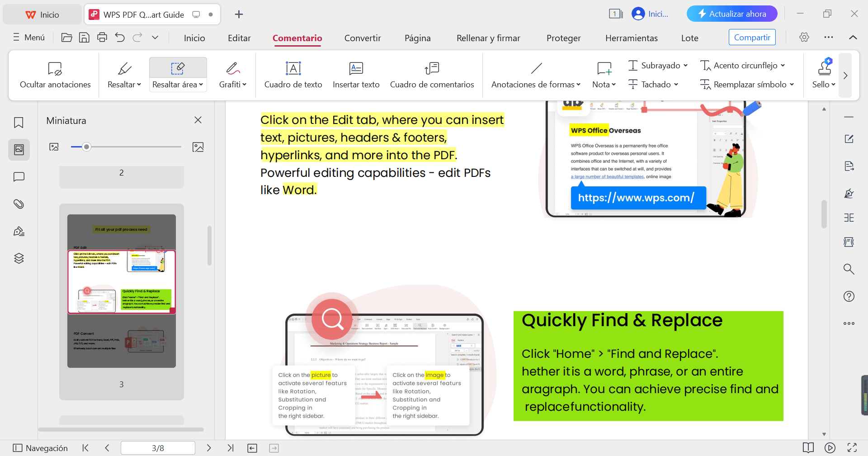The image size is (868, 456).
Task: Enlarge thumbnails with the large image icon
Action: point(198,147)
